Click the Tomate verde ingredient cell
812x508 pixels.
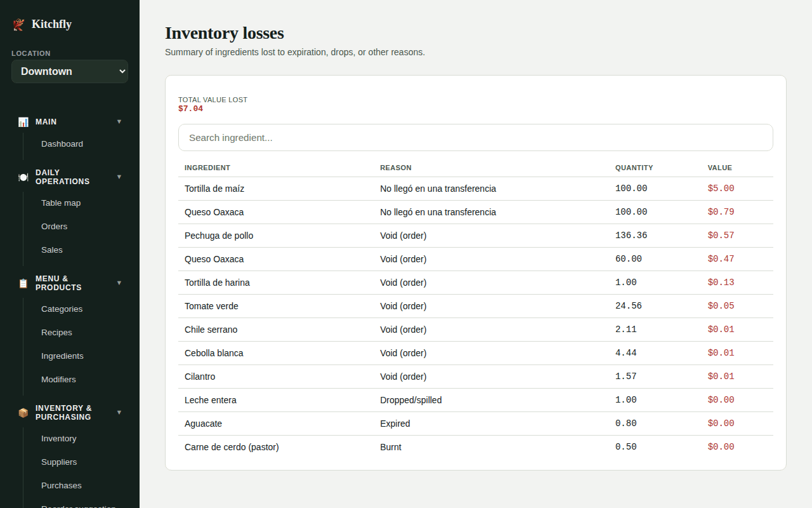click(211, 306)
